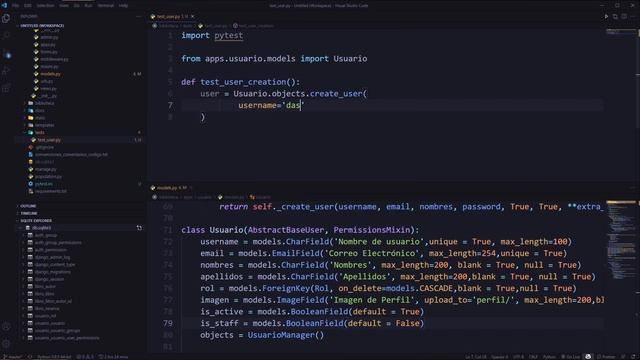This screenshot has height=360, width=640.
Task: Switch to the test_user.py editor tab
Action: tap(173, 16)
